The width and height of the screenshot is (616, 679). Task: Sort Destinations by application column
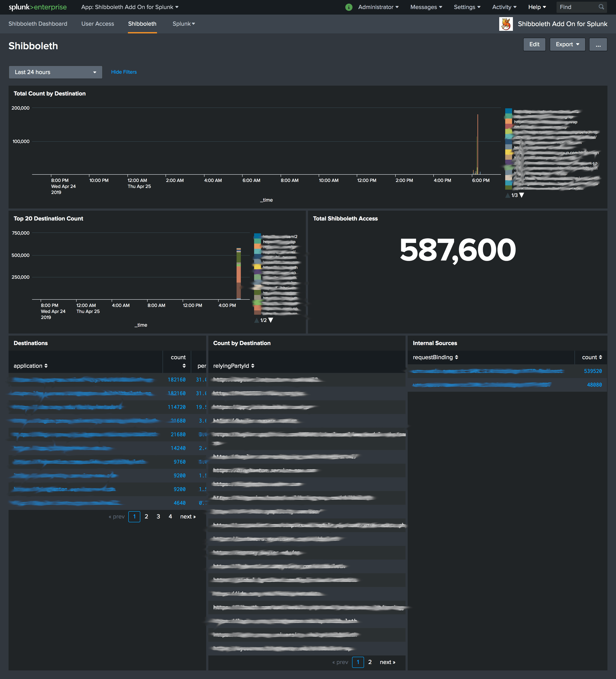pos(31,366)
